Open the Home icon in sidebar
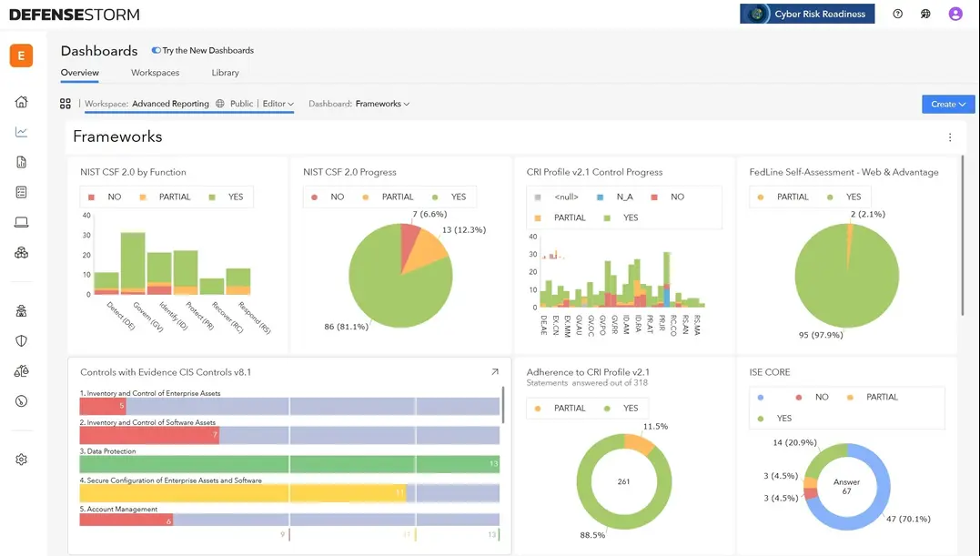 (x=21, y=102)
